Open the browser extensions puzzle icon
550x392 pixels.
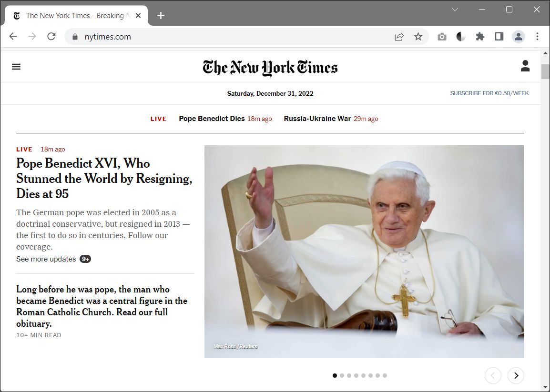tap(480, 36)
